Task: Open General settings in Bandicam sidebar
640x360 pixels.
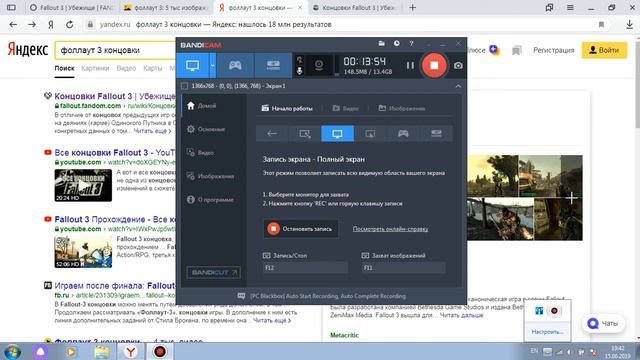Action: [206, 129]
